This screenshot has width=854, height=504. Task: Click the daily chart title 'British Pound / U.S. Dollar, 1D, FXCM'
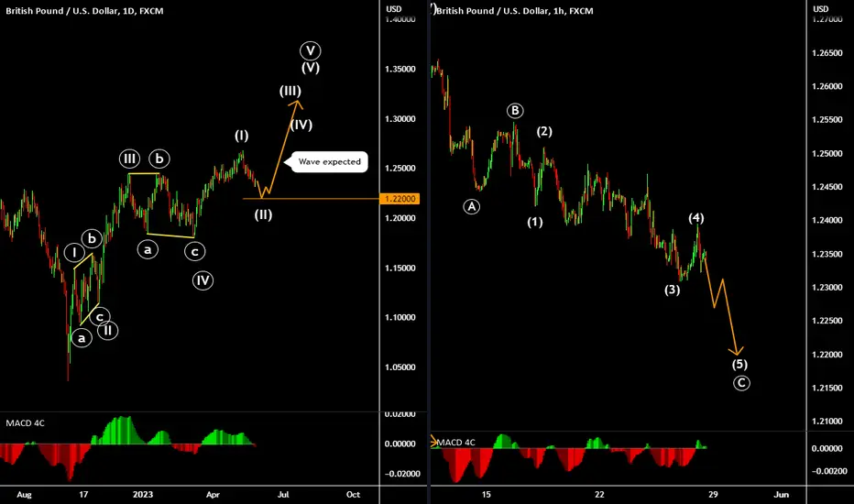(x=84, y=10)
